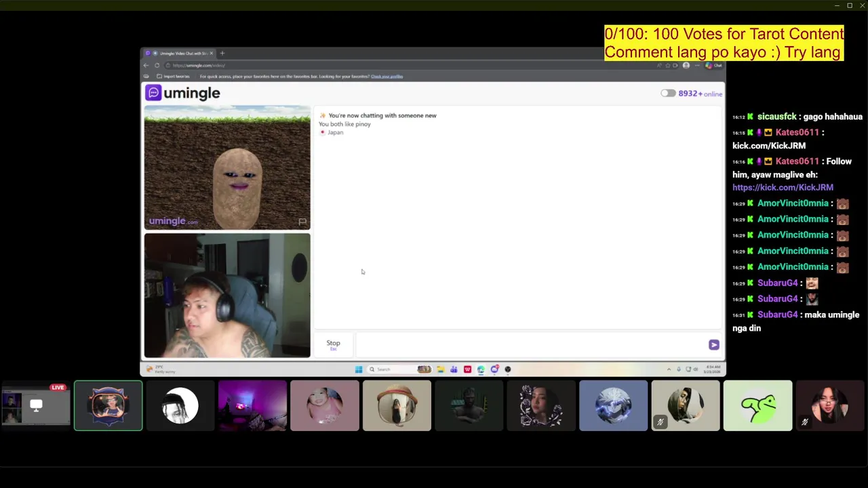This screenshot has width=868, height=488.
Task: Select the white-haired anime avatar tile
Action: coord(613,405)
